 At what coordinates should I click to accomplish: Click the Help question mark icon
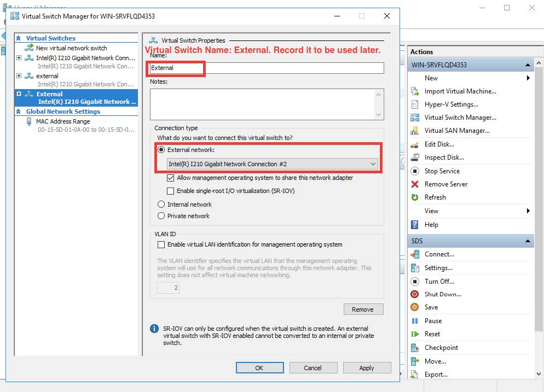(x=415, y=225)
